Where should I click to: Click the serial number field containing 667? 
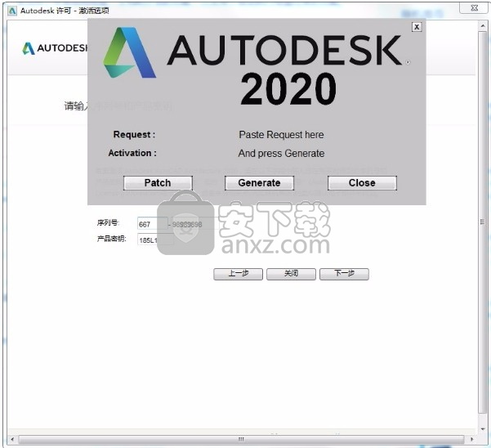[153, 224]
